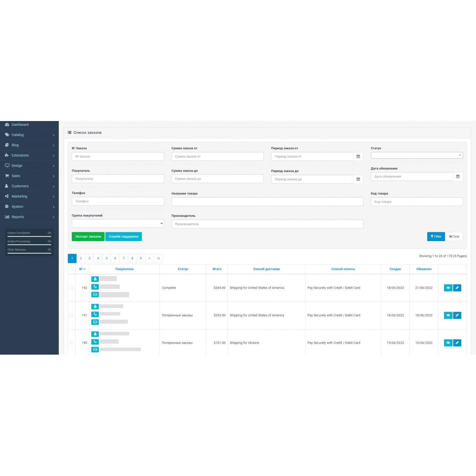Open the Статус dropdown filter
The image size is (476, 476).
click(417, 155)
